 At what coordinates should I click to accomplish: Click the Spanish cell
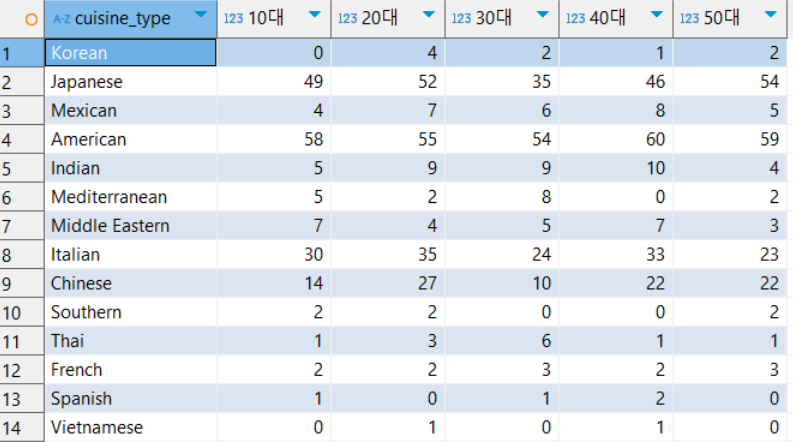point(130,399)
